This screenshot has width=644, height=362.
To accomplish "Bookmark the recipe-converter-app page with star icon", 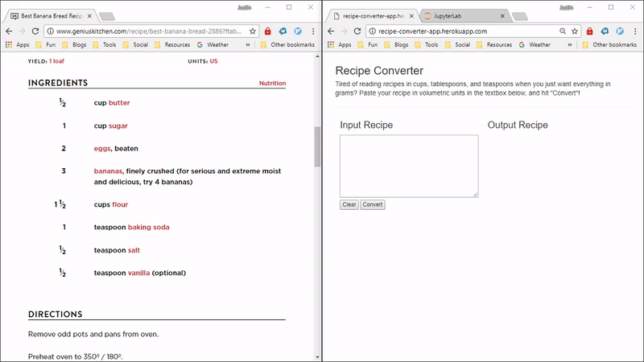I will pyautogui.click(x=575, y=31).
